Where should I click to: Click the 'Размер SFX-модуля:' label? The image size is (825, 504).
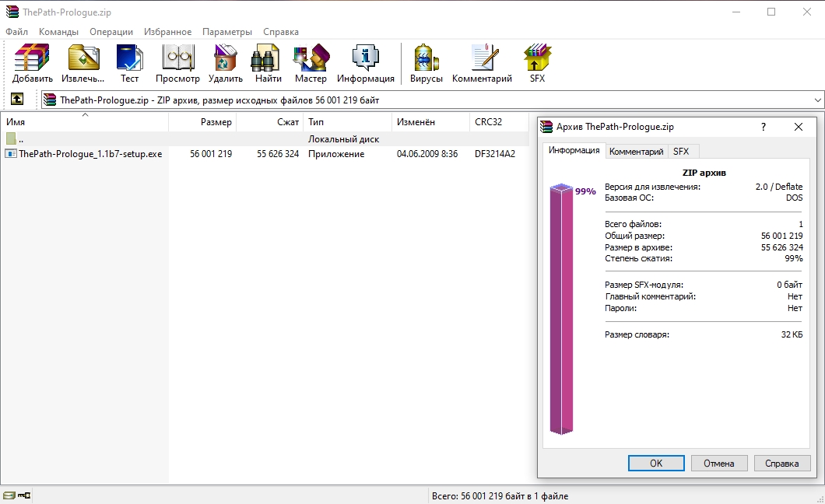(x=644, y=285)
